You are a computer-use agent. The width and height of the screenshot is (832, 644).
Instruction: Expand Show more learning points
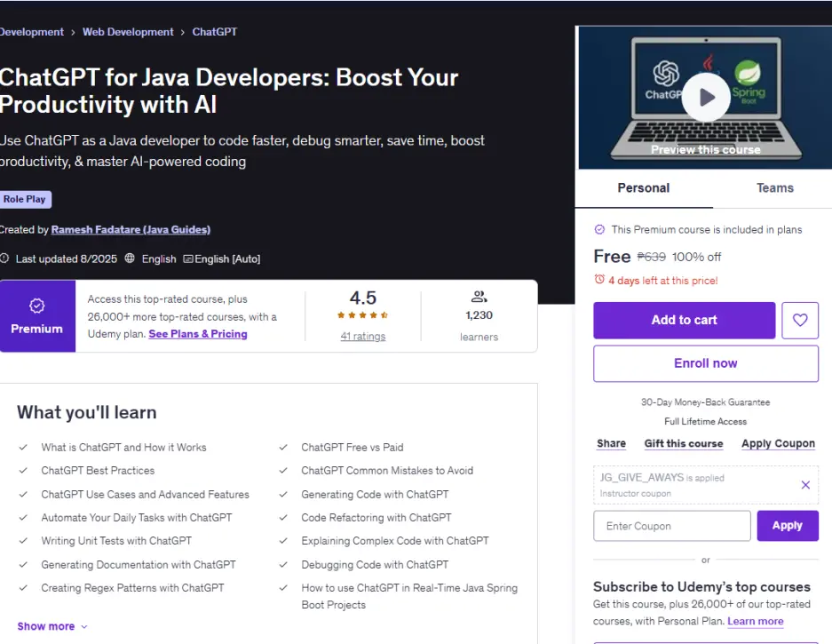[x=52, y=626]
